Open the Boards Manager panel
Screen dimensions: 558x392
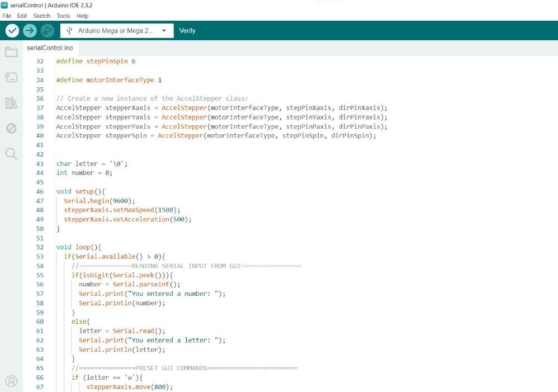tap(11, 77)
